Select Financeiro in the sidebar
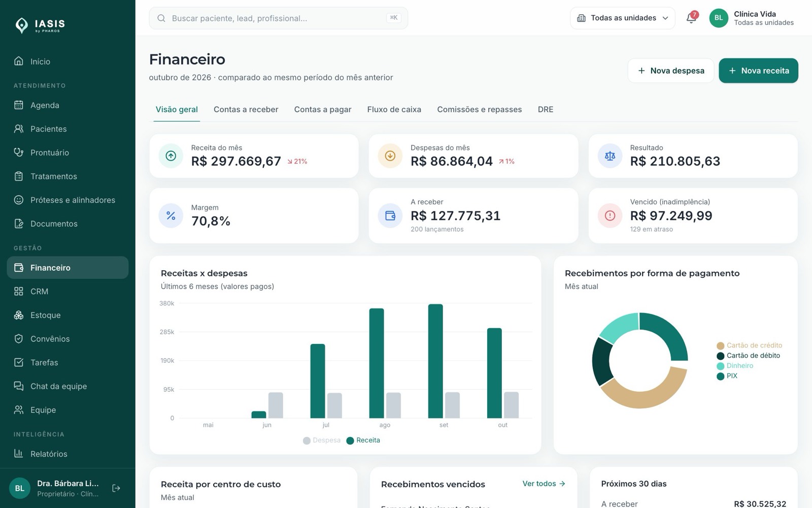This screenshot has height=508, width=812. point(67,268)
